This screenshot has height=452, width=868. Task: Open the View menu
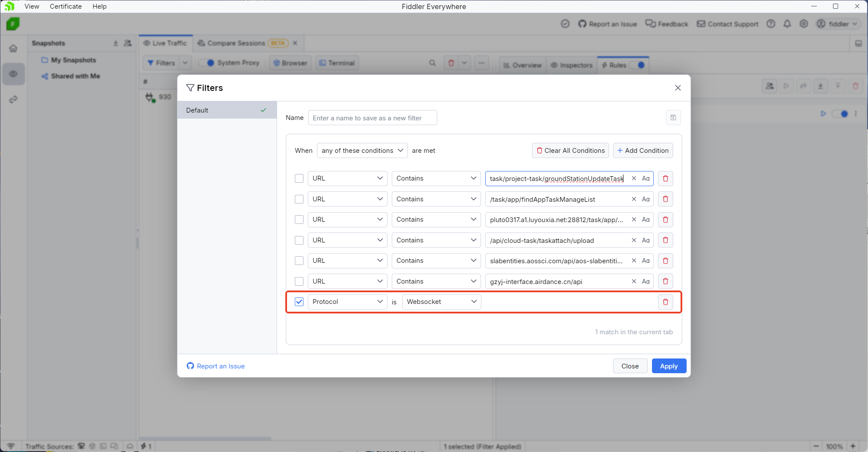pyautogui.click(x=32, y=6)
